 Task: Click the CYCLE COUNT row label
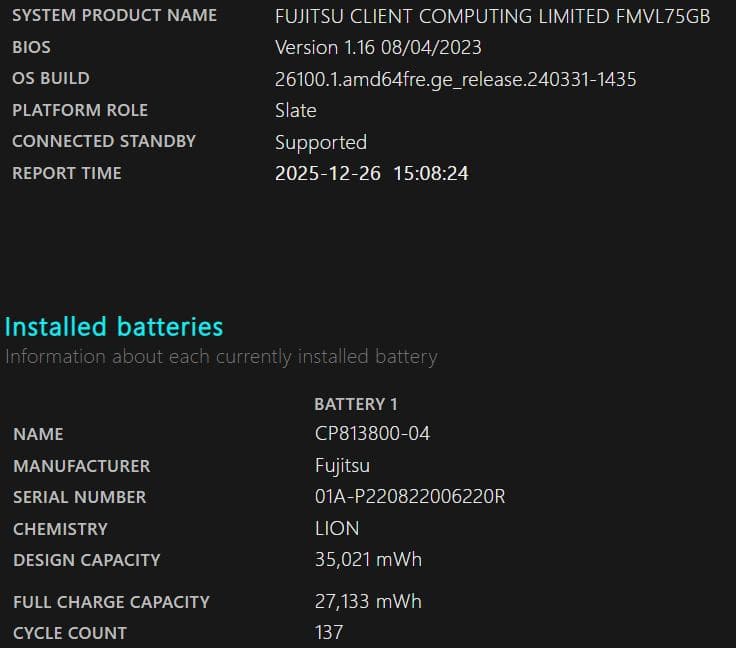pos(70,633)
